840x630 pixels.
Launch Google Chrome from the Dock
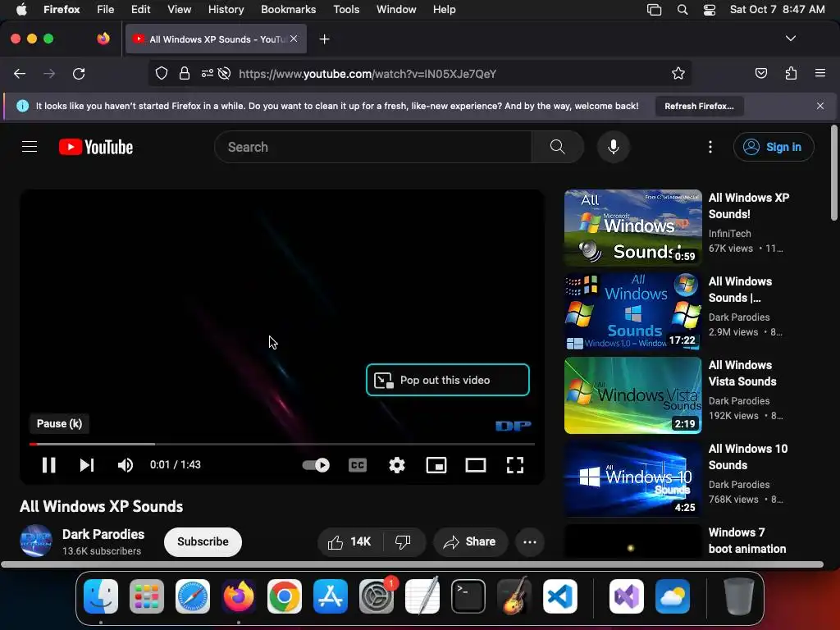(x=285, y=596)
